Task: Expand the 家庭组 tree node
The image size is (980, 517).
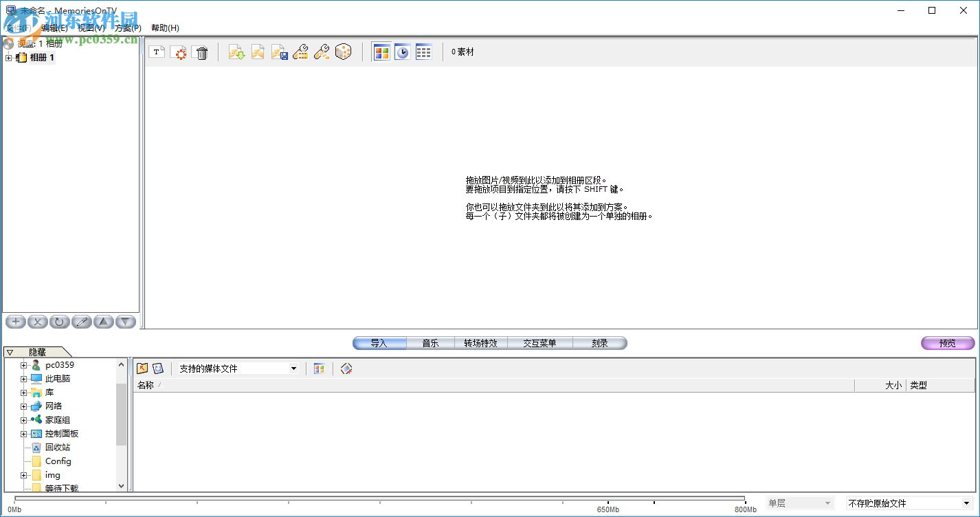Action: pyautogui.click(x=23, y=420)
